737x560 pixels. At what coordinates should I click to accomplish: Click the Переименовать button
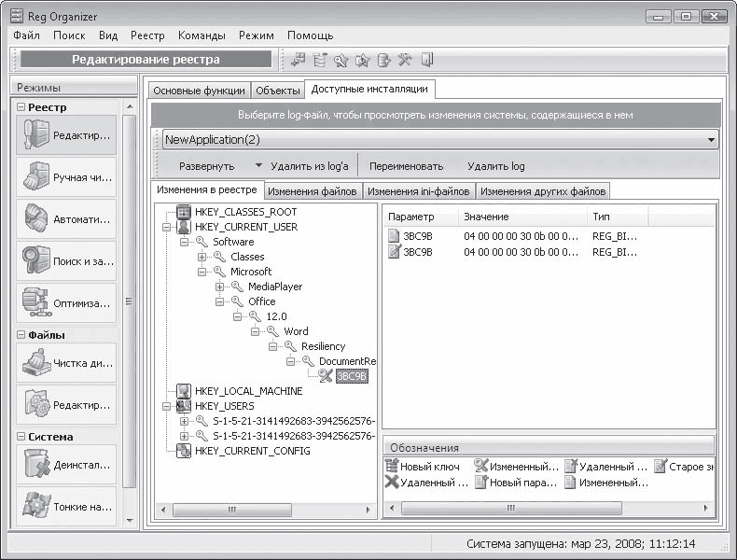click(406, 166)
